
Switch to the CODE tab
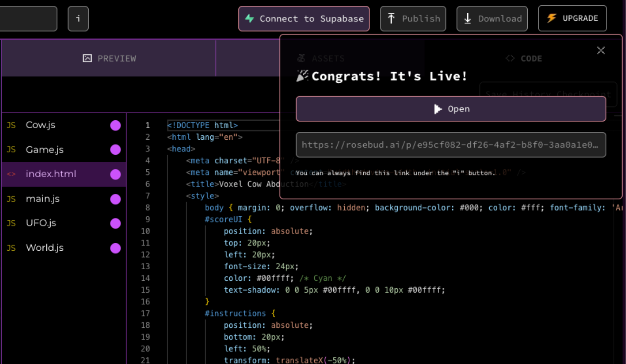point(524,58)
